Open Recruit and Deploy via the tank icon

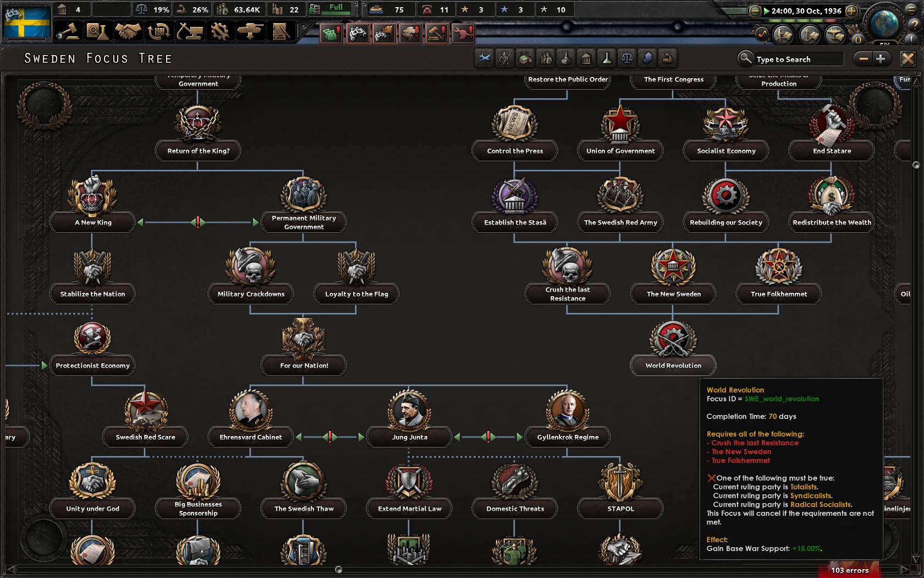(250, 31)
